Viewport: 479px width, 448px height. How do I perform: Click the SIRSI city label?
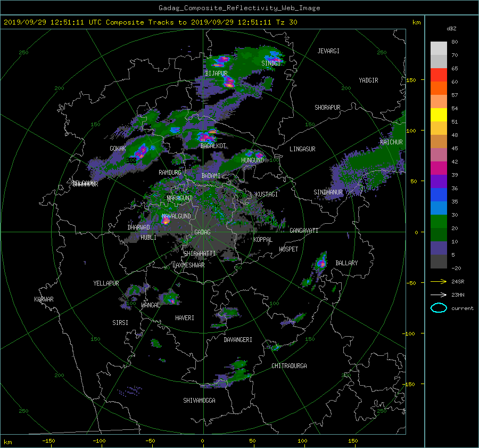coord(120,323)
